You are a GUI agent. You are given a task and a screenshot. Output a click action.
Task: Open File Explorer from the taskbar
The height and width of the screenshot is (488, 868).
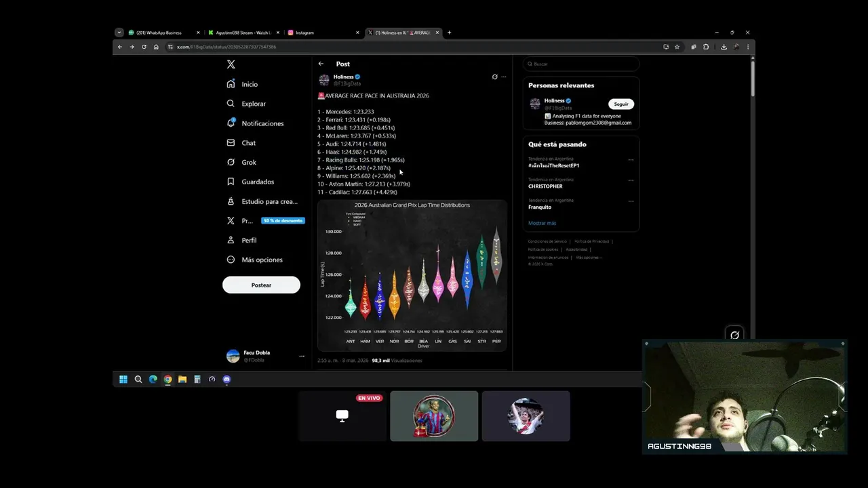[182, 380]
